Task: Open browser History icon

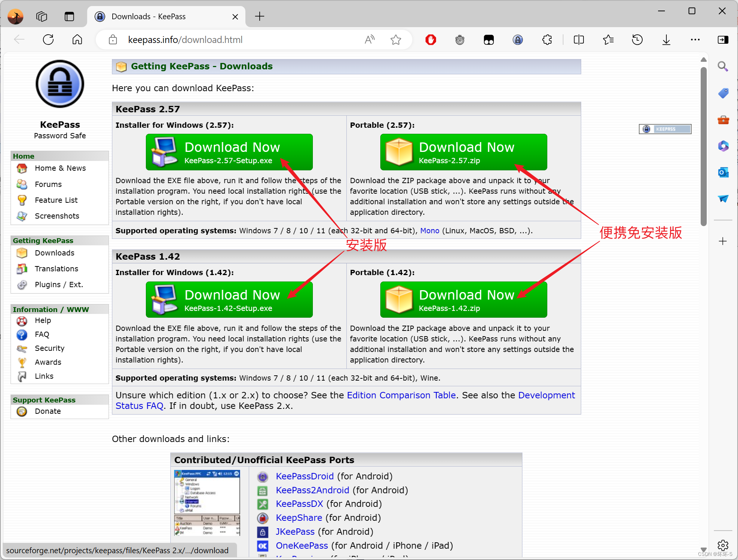Action: tap(637, 40)
